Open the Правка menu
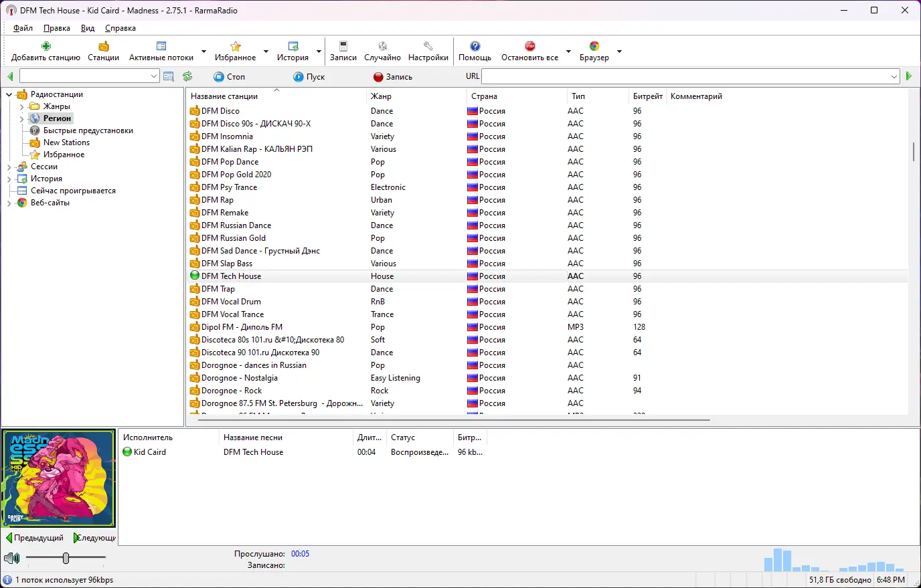This screenshot has width=921, height=588. click(x=57, y=28)
